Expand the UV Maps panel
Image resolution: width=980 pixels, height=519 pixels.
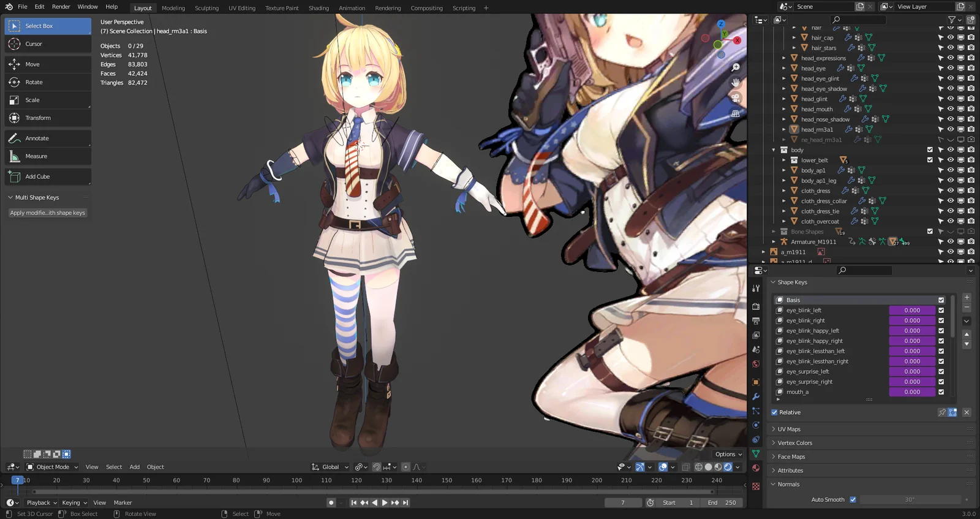tap(789, 430)
